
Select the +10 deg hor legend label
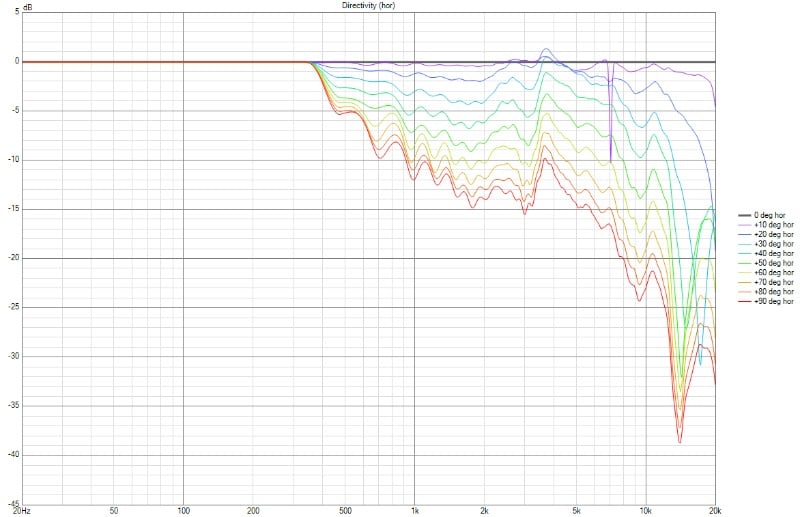tap(775, 225)
